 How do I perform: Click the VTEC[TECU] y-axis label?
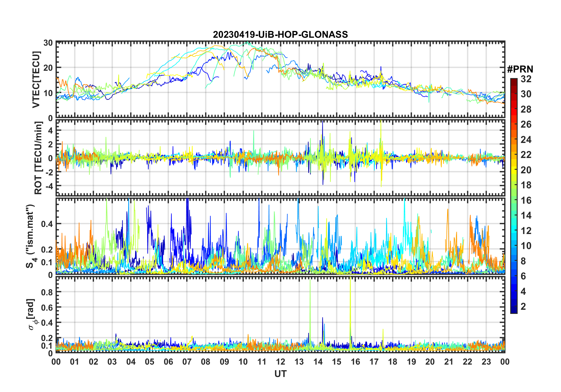point(36,80)
